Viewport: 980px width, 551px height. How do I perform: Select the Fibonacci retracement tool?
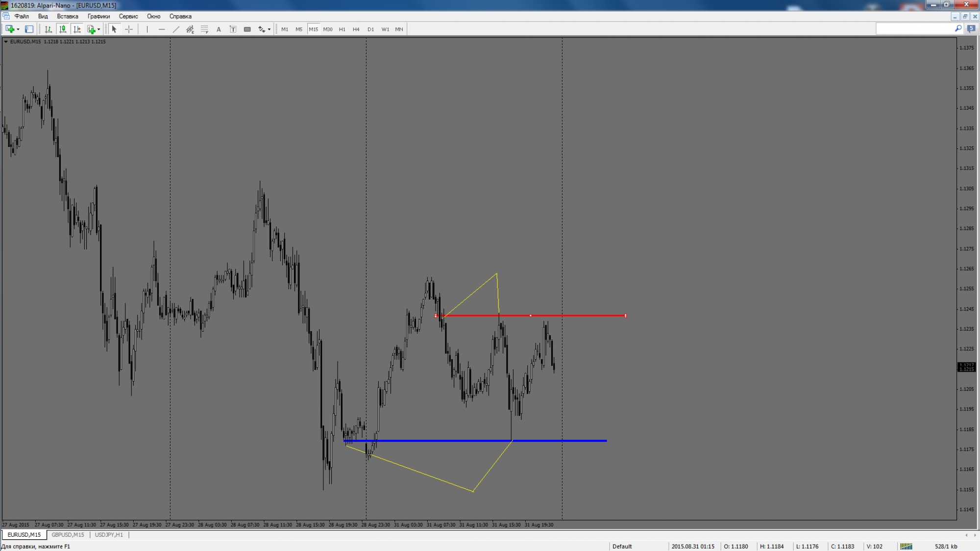point(204,29)
